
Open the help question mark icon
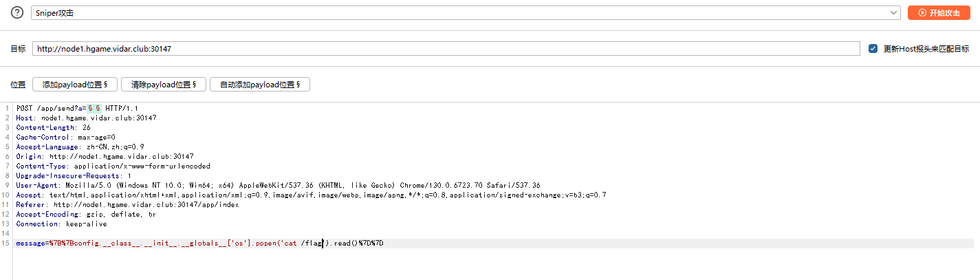17,12
